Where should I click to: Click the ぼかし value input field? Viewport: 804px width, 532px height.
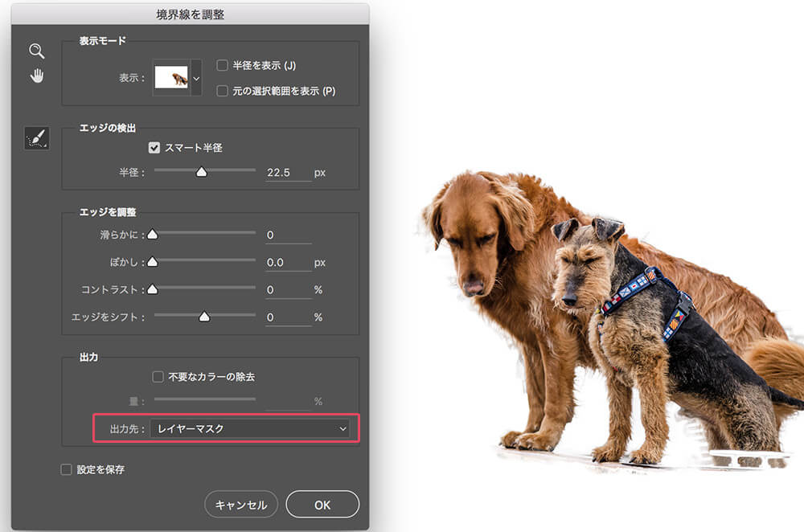[x=285, y=262]
